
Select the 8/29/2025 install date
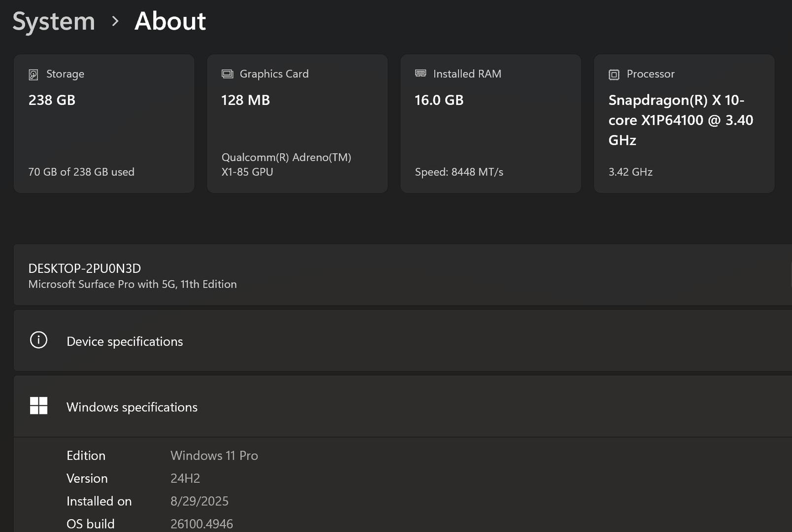point(199,501)
